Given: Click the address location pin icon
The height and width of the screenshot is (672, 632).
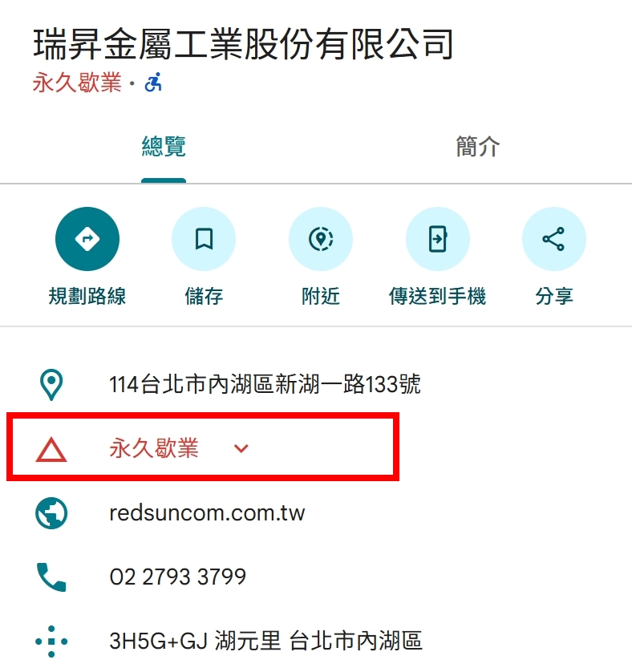Looking at the screenshot, I should (51, 384).
